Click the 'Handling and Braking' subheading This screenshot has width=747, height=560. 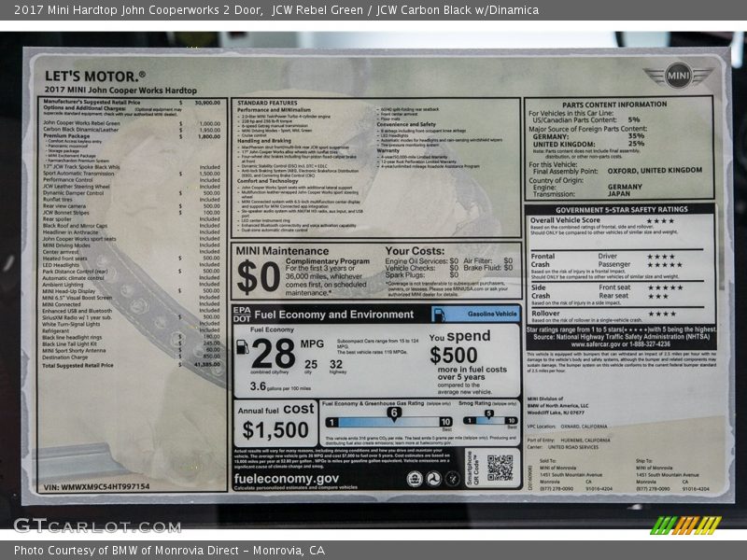click(264, 141)
